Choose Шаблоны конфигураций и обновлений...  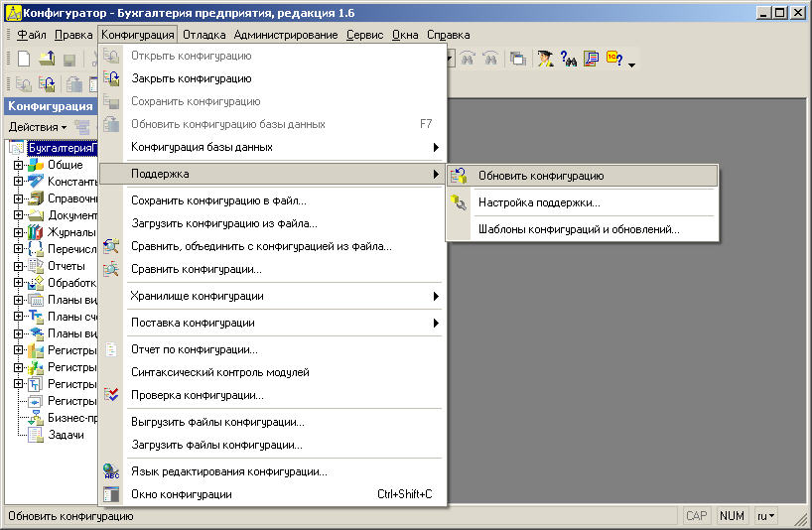[582, 229]
